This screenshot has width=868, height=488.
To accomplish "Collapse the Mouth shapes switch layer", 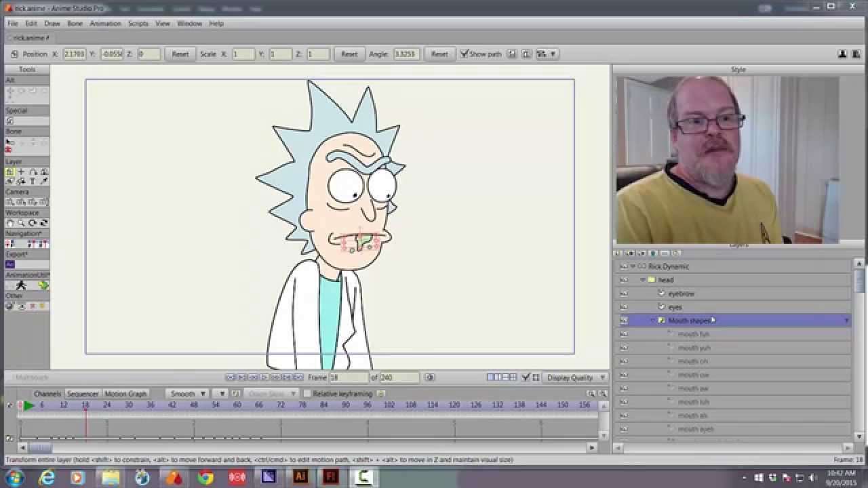I will coord(653,321).
